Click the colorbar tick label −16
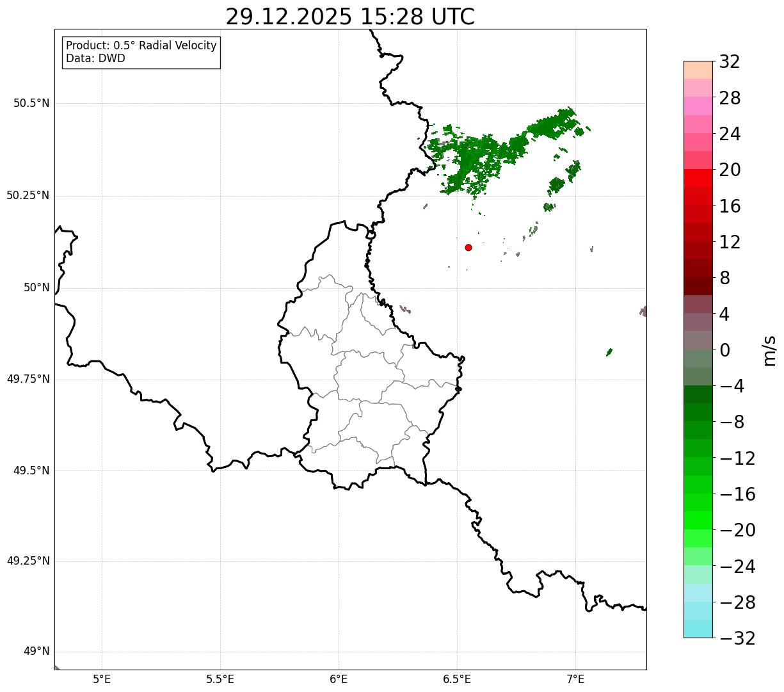The width and height of the screenshot is (784, 692). (737, 494)
